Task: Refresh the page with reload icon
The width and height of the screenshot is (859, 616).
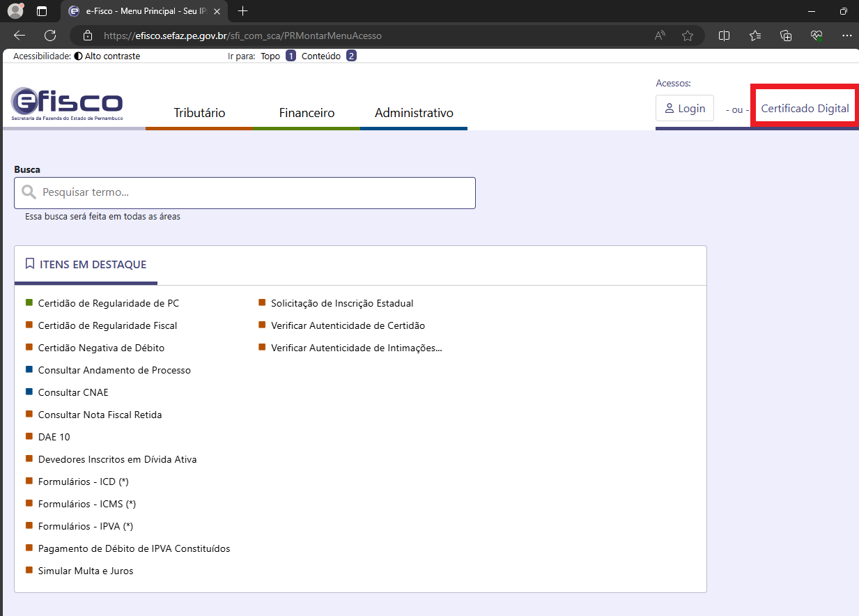Action: point(50,36)
